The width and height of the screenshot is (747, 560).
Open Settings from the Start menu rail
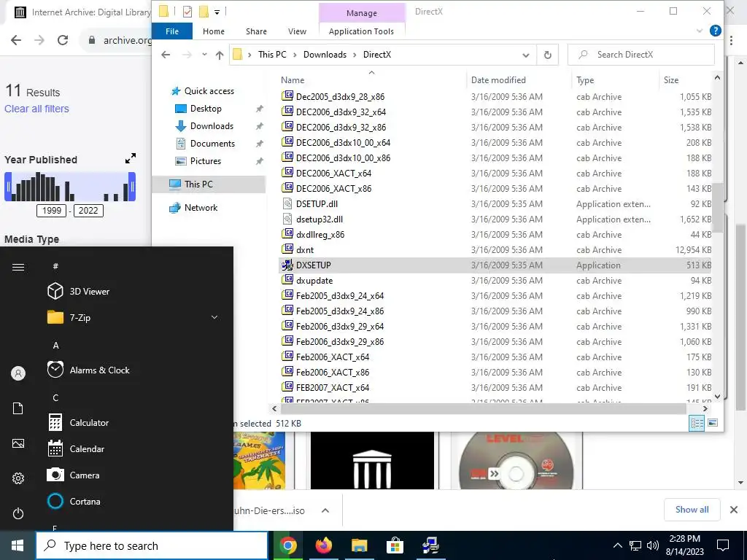(x=18, y=478)
